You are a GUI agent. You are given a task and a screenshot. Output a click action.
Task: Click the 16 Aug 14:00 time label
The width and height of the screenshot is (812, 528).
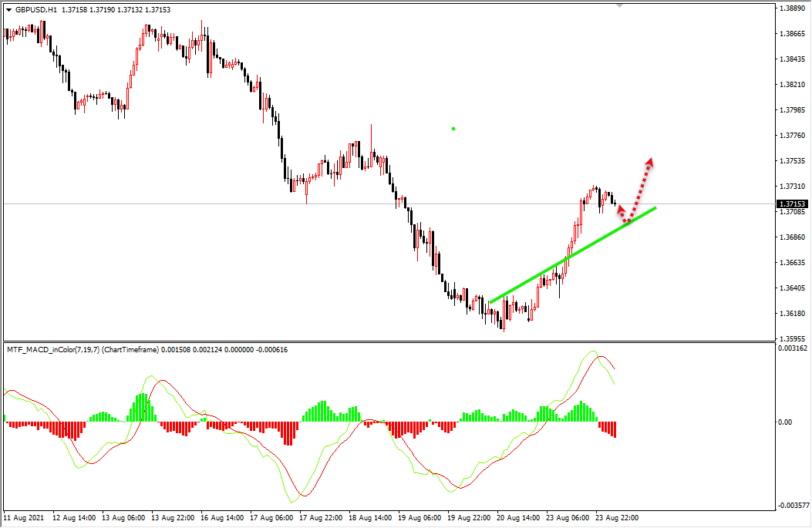222,518
